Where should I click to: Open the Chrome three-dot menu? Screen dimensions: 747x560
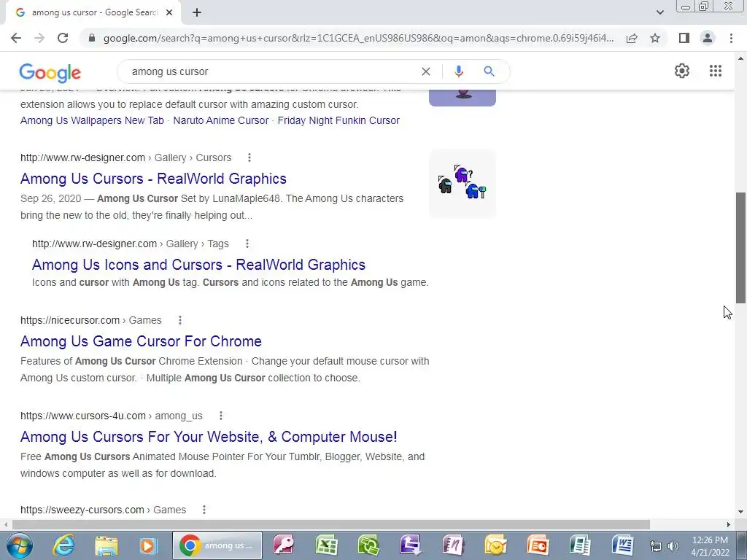pos(731,38)
